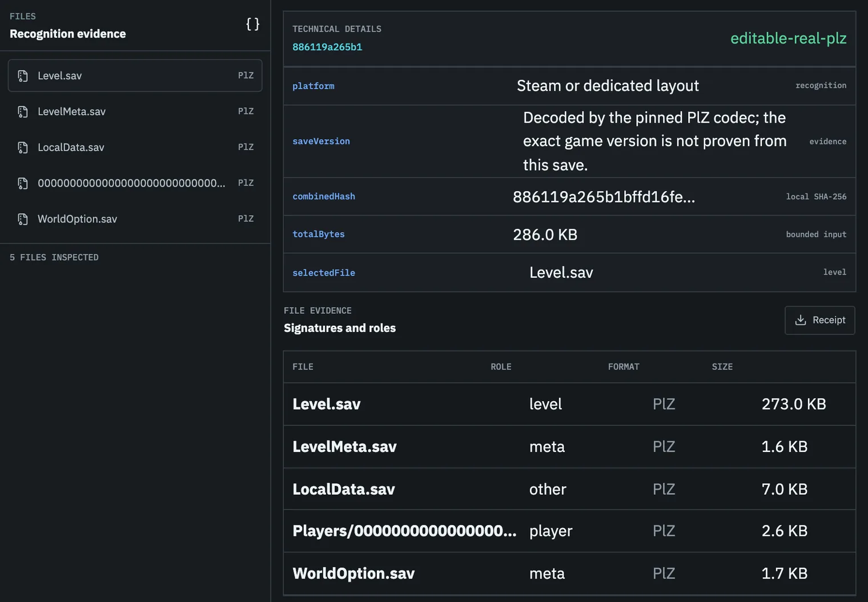This screenshot has width=868, height=602.
Task: Select LocalData.sav in the files list
Action: coord(135,147)
